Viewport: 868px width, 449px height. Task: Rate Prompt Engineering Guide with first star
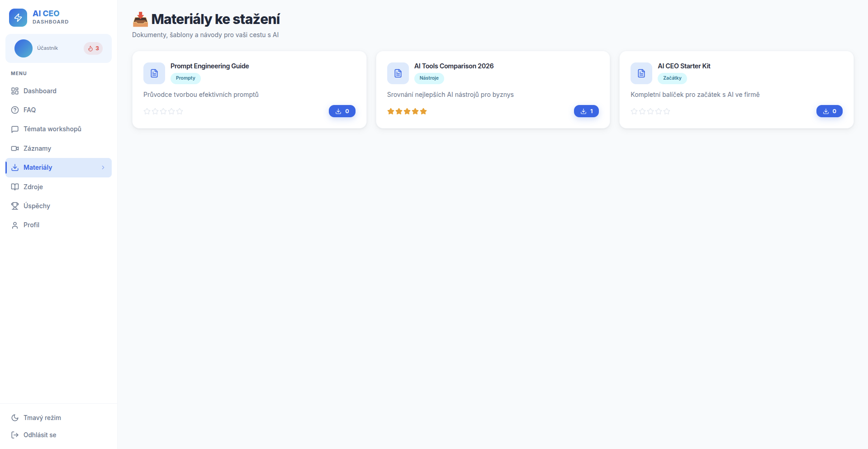point(147,111)
